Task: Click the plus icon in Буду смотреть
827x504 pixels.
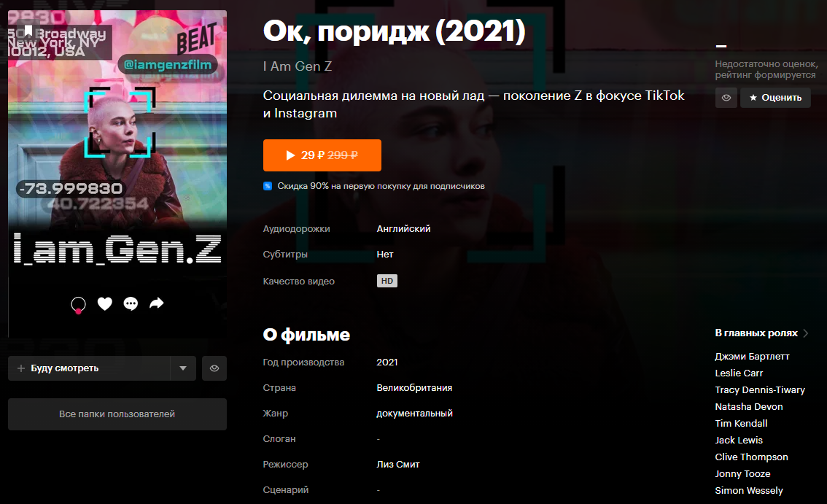Action: click(x=21, y=368)
